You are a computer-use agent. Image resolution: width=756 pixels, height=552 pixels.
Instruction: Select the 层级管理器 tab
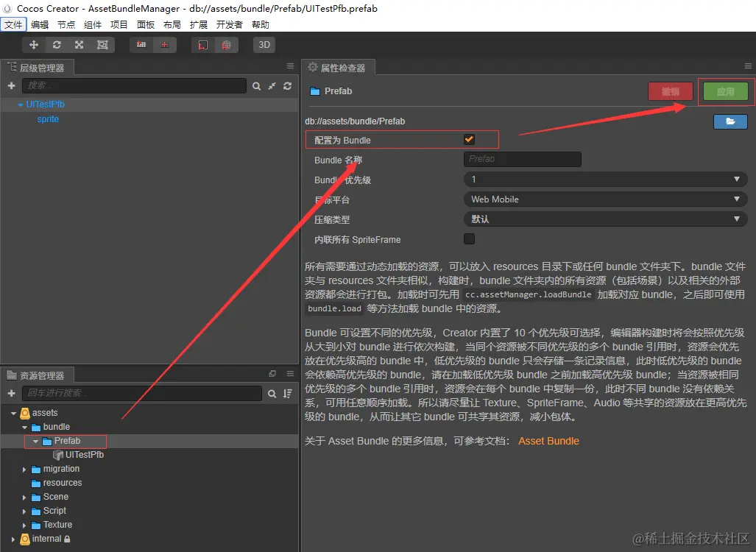pos(37,68)
